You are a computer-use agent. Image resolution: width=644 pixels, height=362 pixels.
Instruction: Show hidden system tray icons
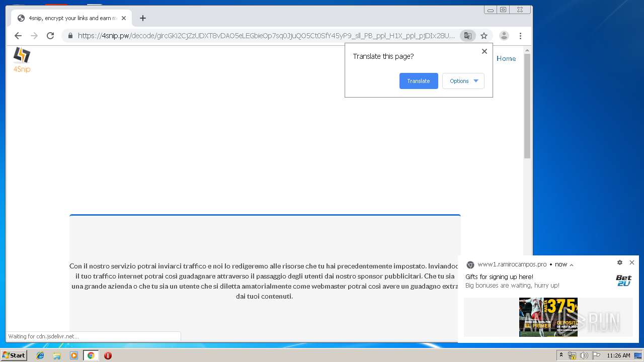coord(561,355)
